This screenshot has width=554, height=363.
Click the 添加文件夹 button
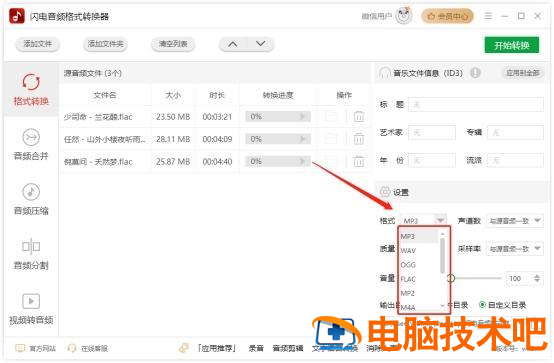pyautogui.click(x=105, y=44)
